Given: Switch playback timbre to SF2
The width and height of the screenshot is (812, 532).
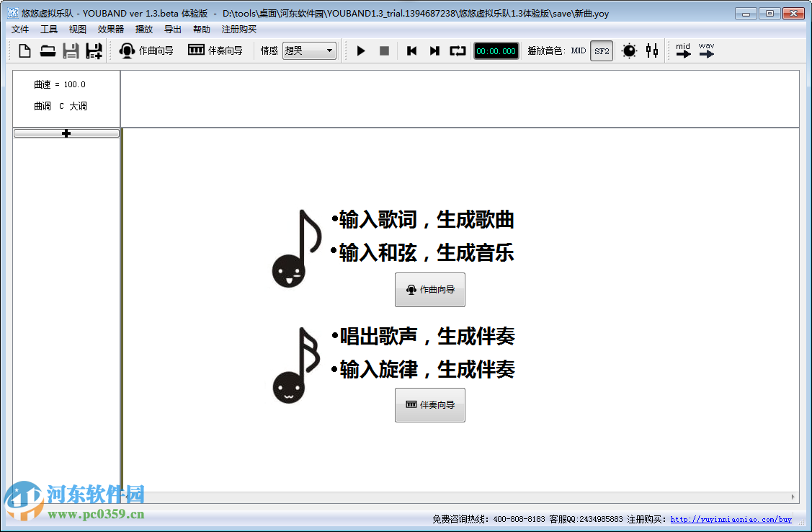Looking at the screenshot, I should pyautogui.click(x=602, y=50).
